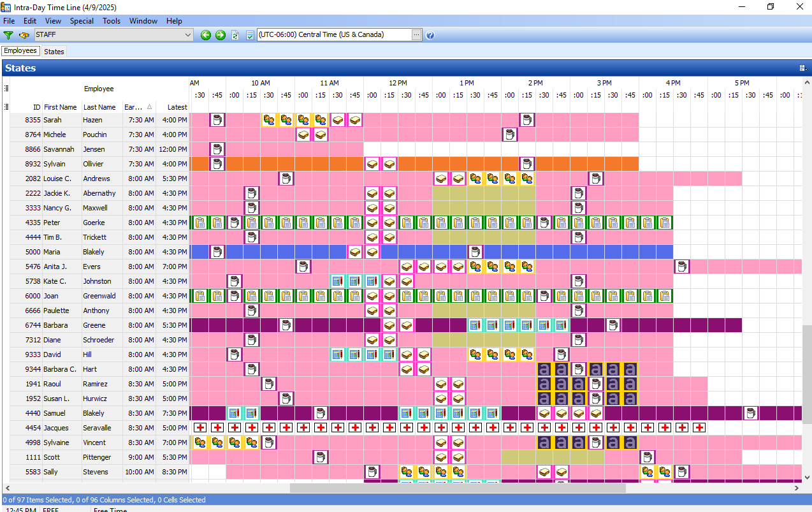Open the Special menu

click(x=82, y=20)
